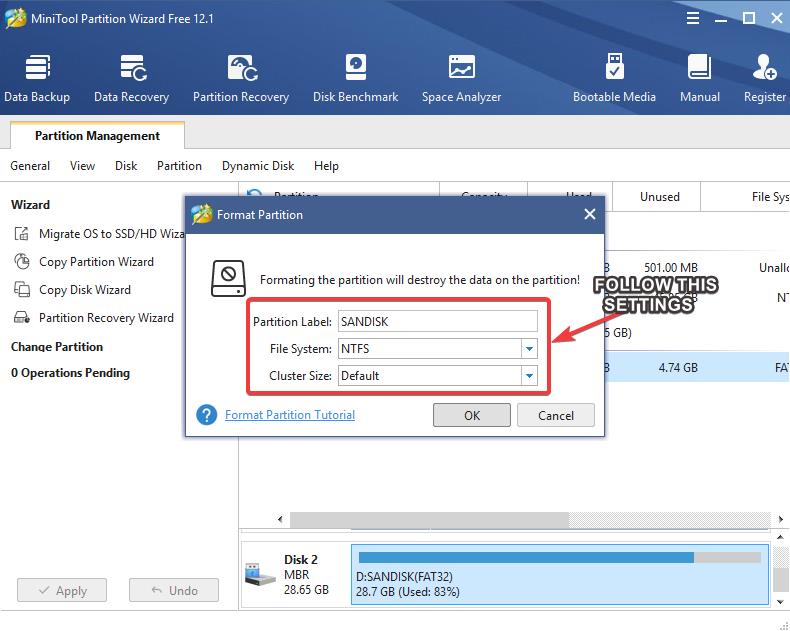Expand the File System dropdown

pyautogui.click(x=529, y=349)
